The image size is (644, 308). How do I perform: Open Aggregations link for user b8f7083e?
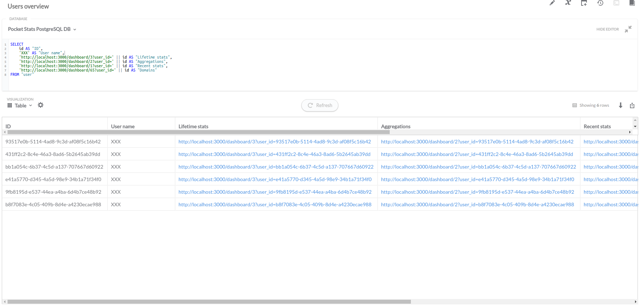(477, 204)
